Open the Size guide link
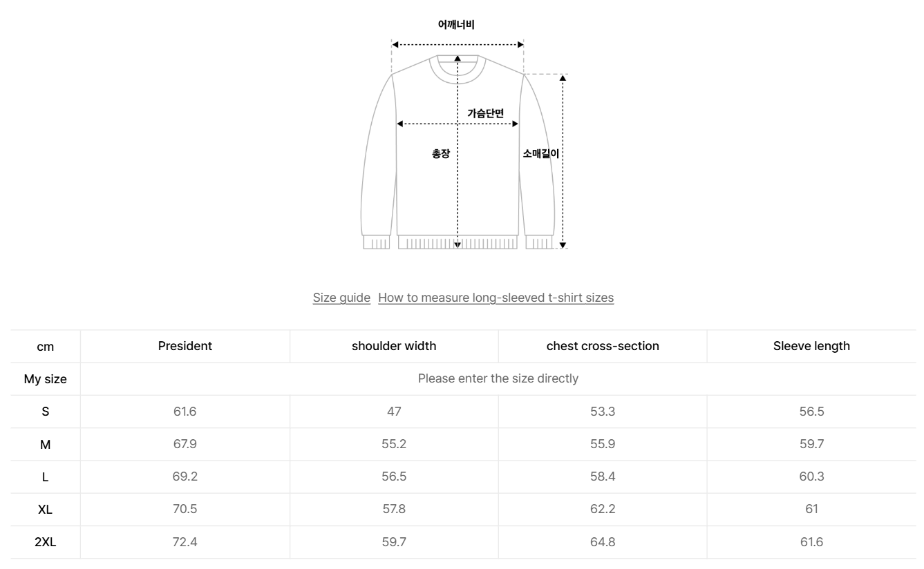 [341, 298]
